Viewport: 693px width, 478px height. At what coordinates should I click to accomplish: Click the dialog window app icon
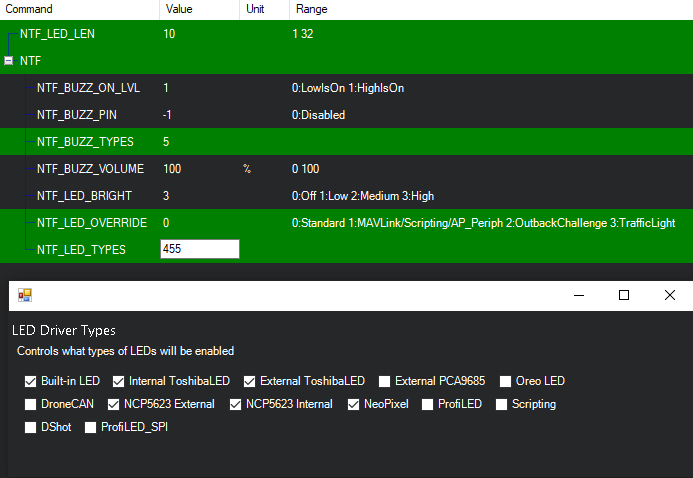[25, 295]
